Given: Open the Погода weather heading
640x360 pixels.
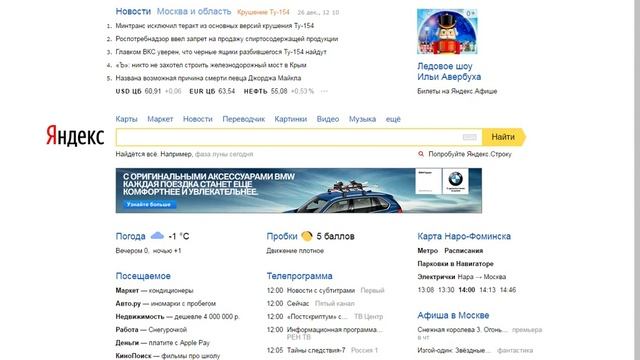Looking at the screenshot, I should pos(131,236).
